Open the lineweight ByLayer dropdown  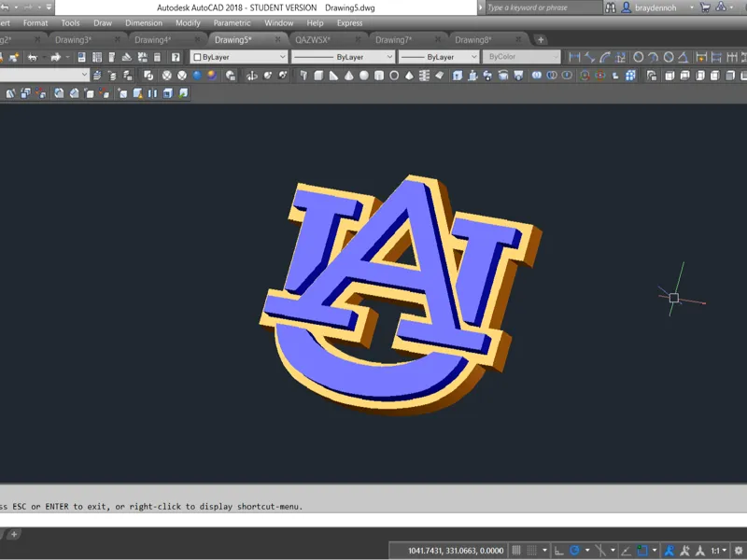438,57
